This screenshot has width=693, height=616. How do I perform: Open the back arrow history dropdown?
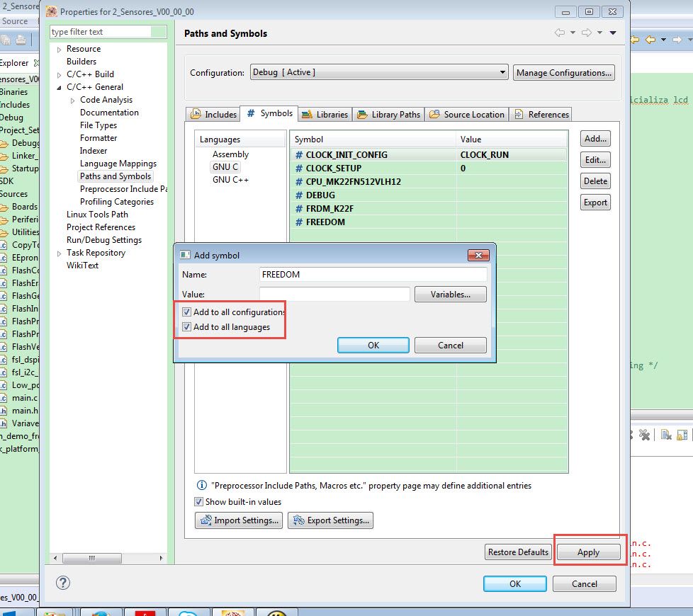573,33
